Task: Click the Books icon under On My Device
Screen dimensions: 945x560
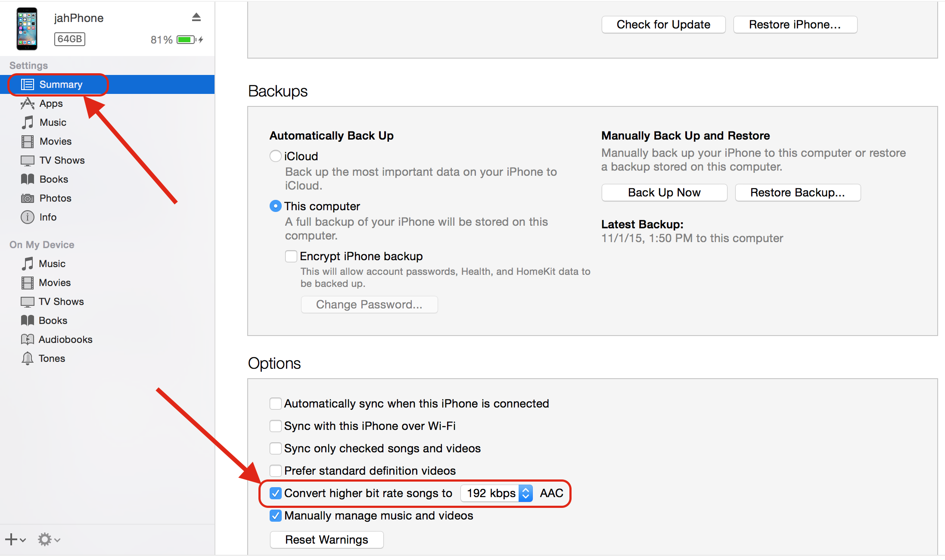Action: pyautogui.click(x=28, y=320)
